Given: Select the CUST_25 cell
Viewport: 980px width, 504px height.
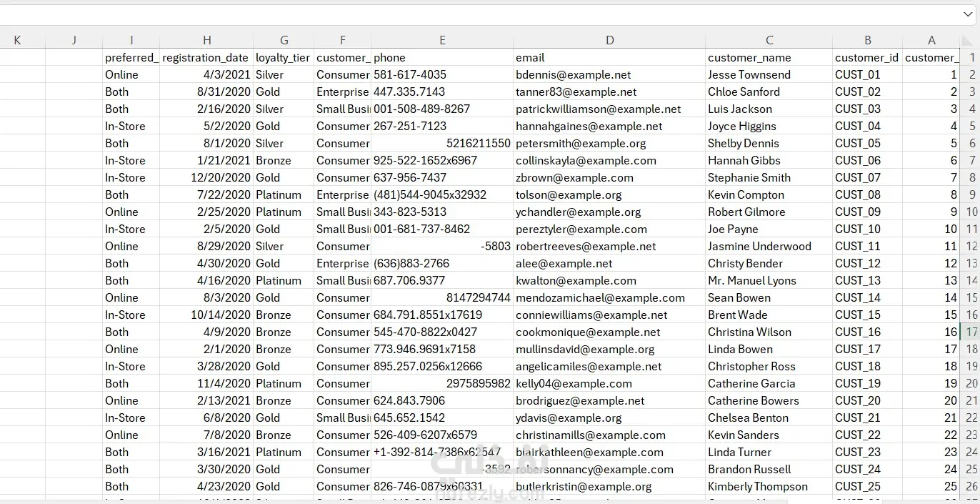Looking at the screenshot, I should point(868,487).
